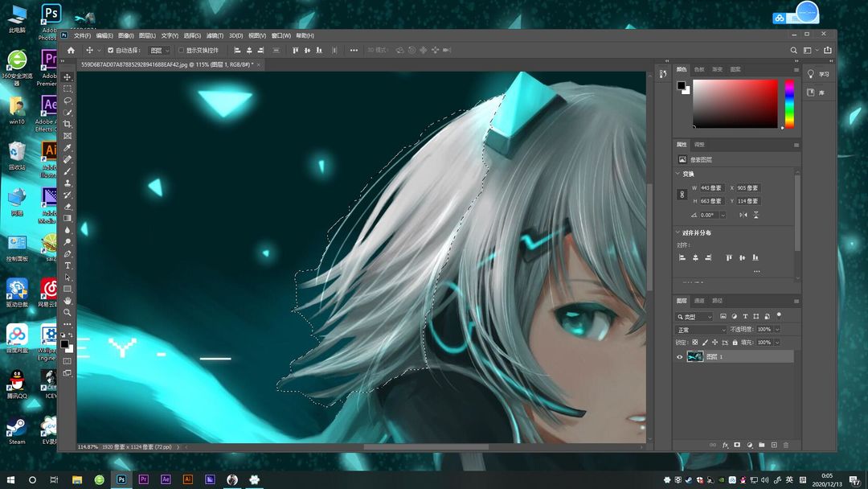This screenshot has height=489, width=868.
Task: Click the Share icon in options bar
Action: [828, 51]
